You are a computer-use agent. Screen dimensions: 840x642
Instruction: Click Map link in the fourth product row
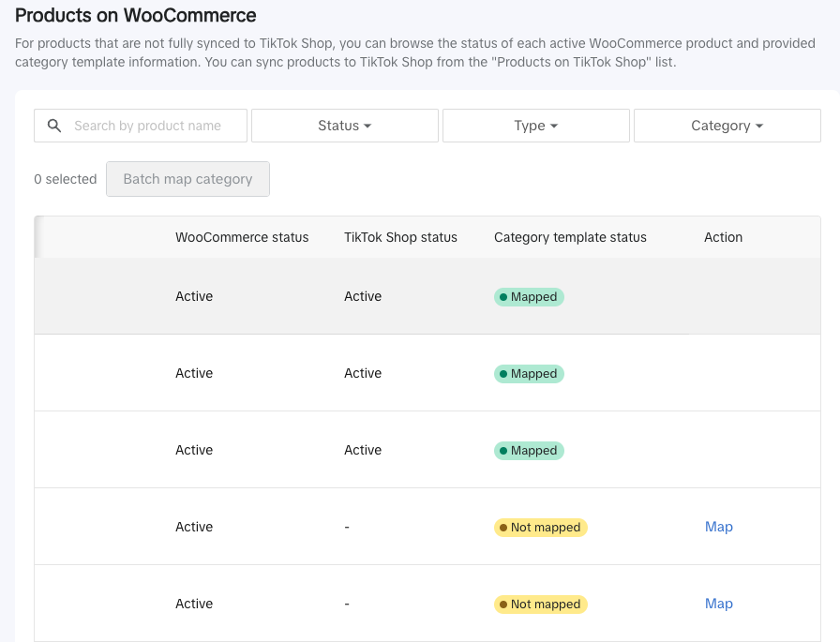(718, 527)
